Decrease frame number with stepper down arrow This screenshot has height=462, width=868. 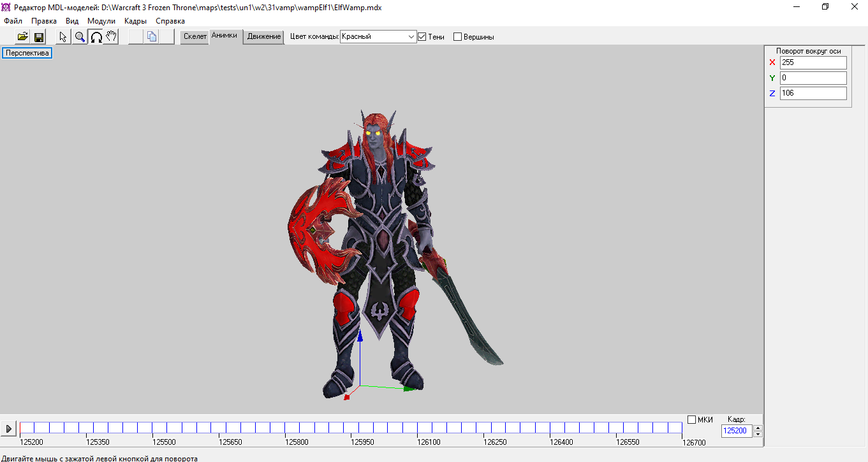(x=758, y=434)
